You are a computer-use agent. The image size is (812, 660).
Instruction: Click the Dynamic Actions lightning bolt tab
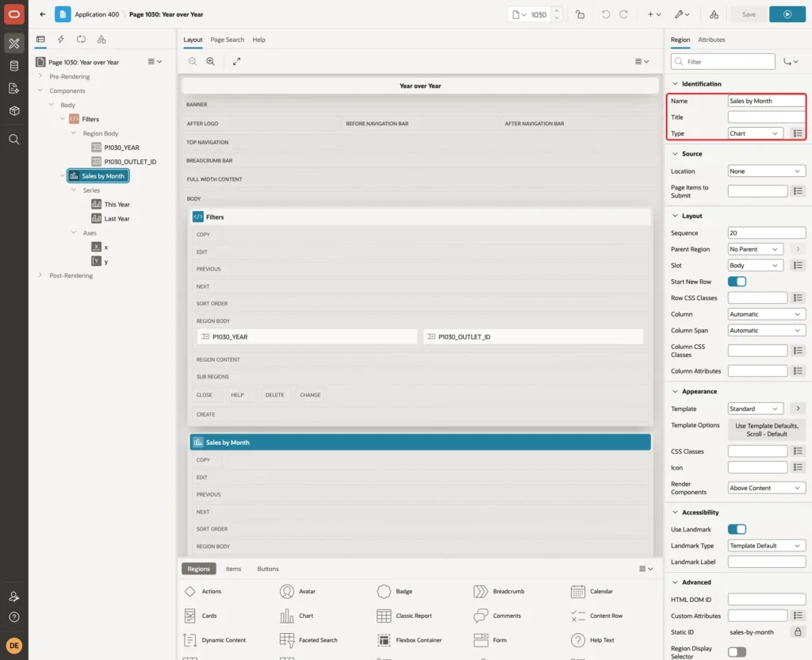(61, 40)
